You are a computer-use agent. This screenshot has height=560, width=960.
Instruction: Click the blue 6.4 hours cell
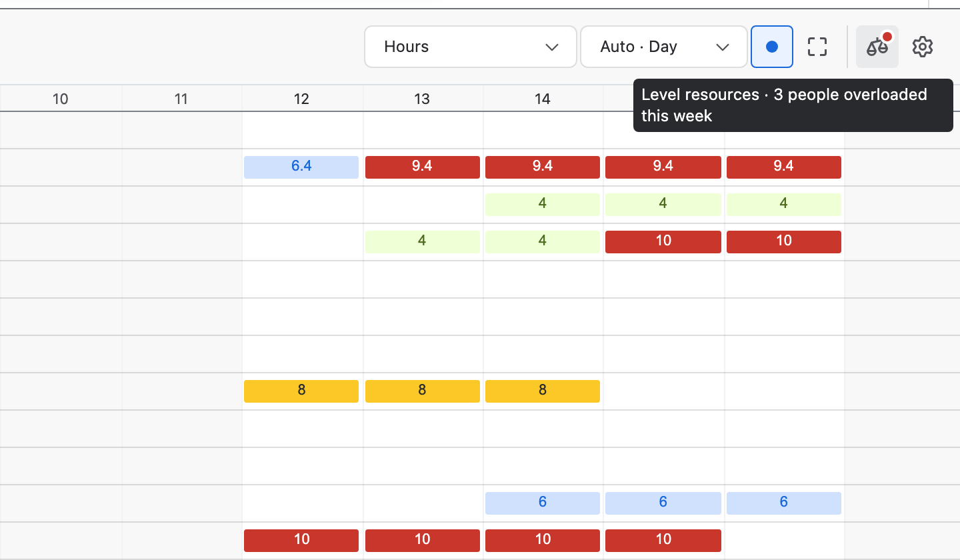pyautogui.click(x=301, y=167)
